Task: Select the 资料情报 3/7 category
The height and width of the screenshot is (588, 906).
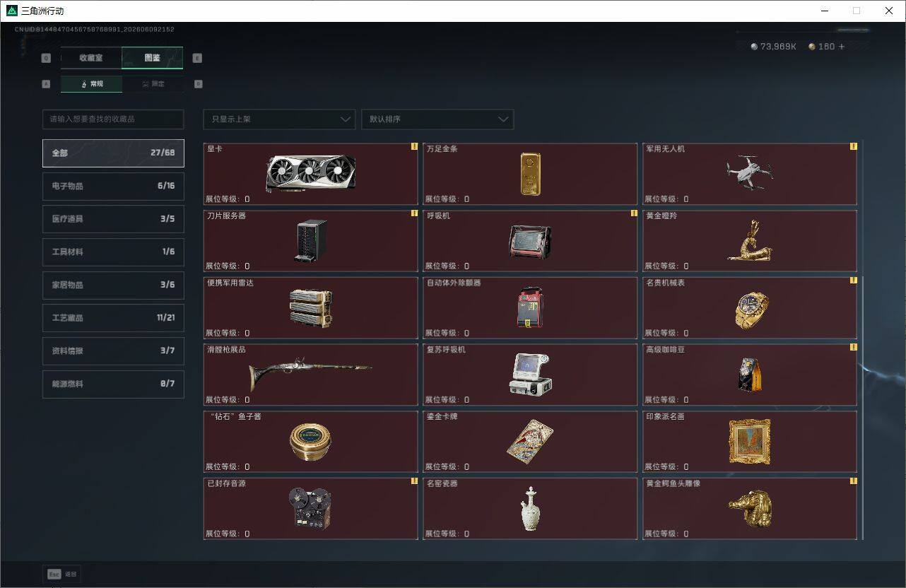Action: click(x=113, y=351)
